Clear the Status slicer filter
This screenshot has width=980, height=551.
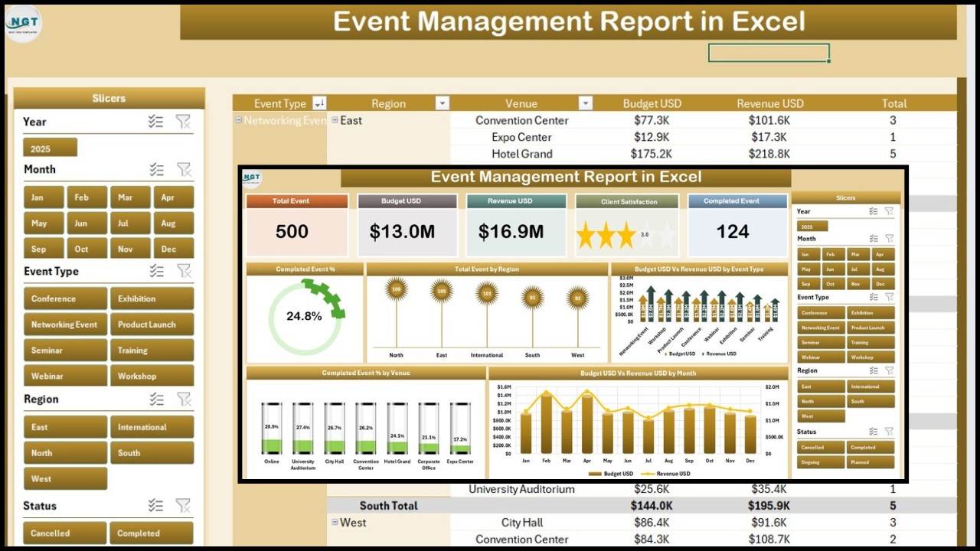pyautogui.click(x=183, y=505)
